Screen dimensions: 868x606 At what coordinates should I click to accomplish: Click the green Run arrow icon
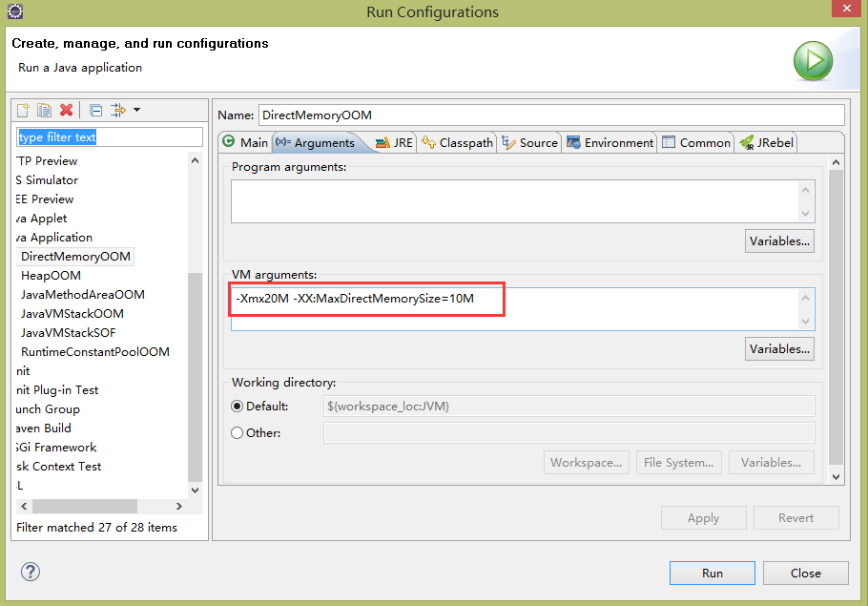pyautogui.click(x=813, y=60)
